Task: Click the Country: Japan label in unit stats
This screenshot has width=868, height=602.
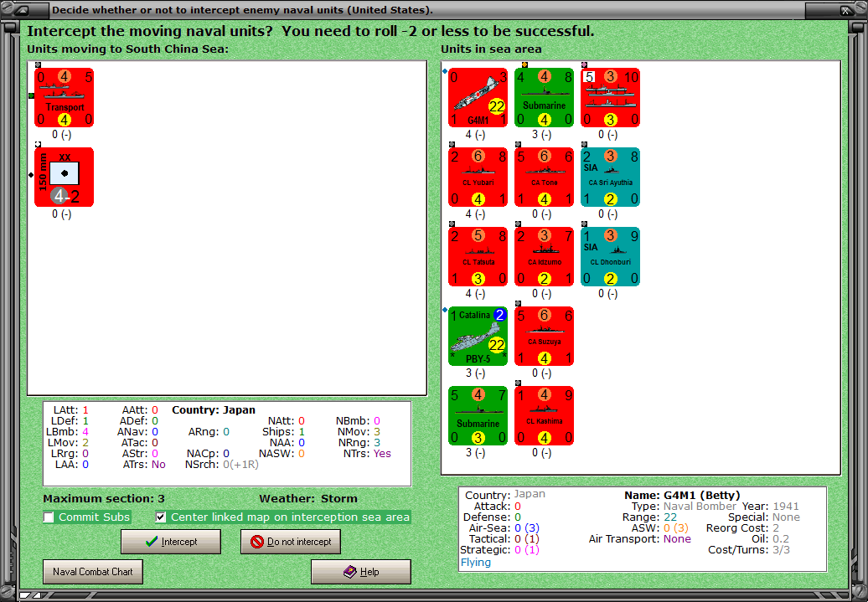Action: [214, 410]
